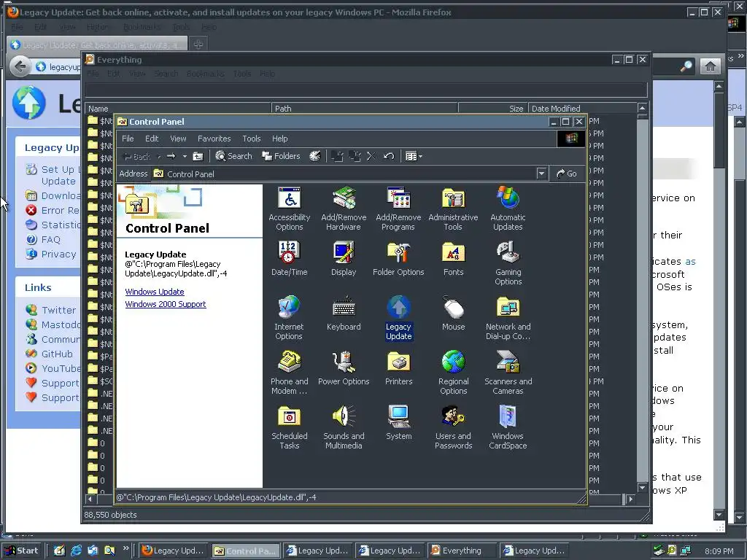Sort Everything results by Date Modified column
The height and width of the screenshot is (560, 747).
(x=582, y=109)
